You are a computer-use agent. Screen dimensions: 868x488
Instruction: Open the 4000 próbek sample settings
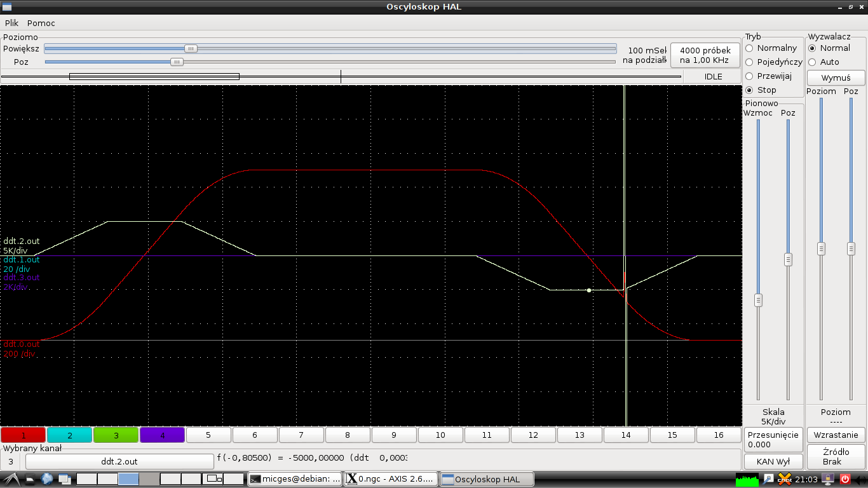705,55
